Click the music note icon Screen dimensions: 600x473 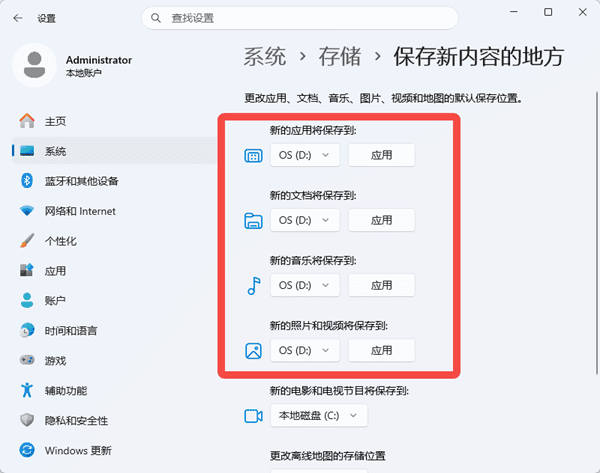pyautogui.click(x=254, y=286)
